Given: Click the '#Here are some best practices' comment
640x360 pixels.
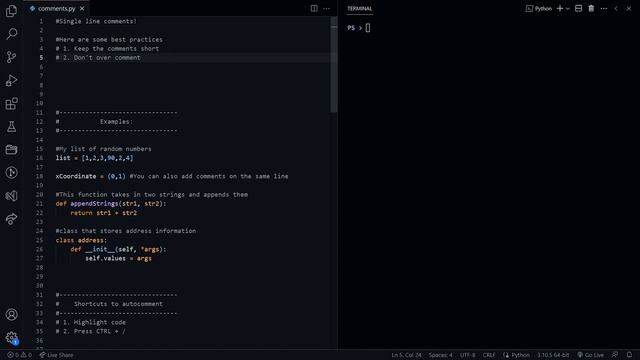Looking at the screenshot, I should pyautogui.click(x=109, y=40).
